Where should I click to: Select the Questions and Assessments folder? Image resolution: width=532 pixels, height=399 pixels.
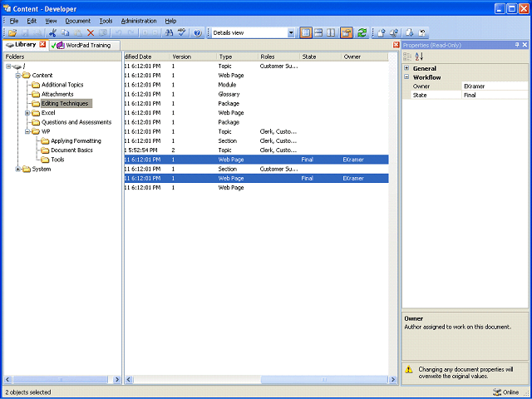point(76,122)
